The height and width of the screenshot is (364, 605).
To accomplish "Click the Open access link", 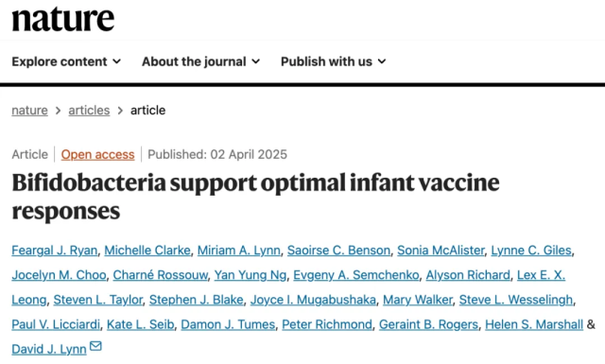I will tap(97, 154).
